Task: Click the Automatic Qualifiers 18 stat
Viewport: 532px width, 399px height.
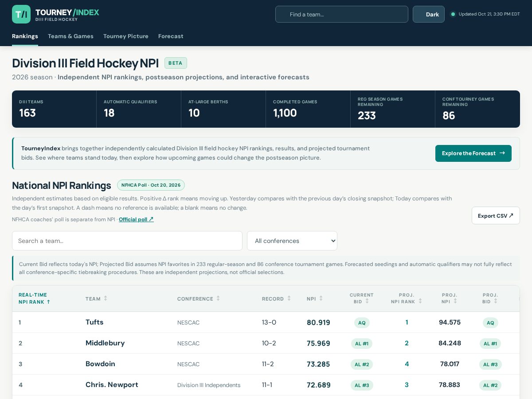Action: pyautogui.click(x=139, y=109)
